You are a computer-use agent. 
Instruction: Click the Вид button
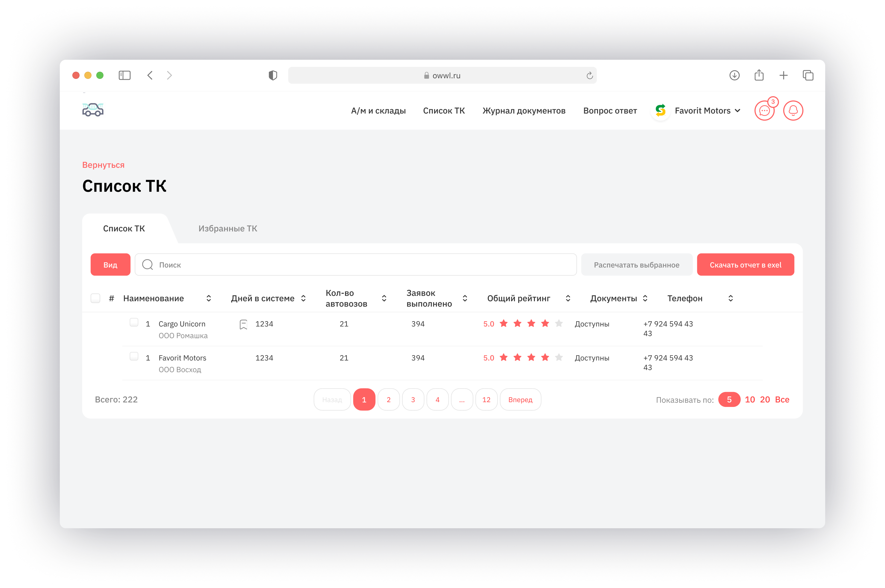110,265
